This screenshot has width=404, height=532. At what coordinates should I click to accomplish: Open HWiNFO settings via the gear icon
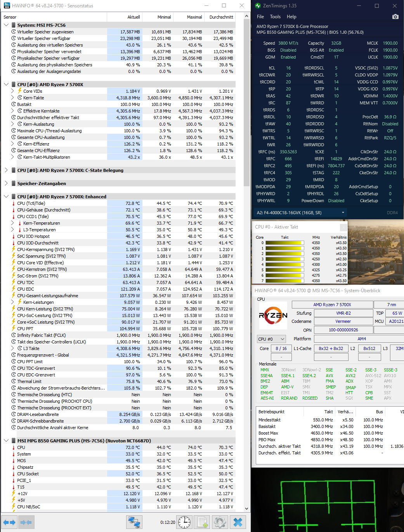point(220,522)
